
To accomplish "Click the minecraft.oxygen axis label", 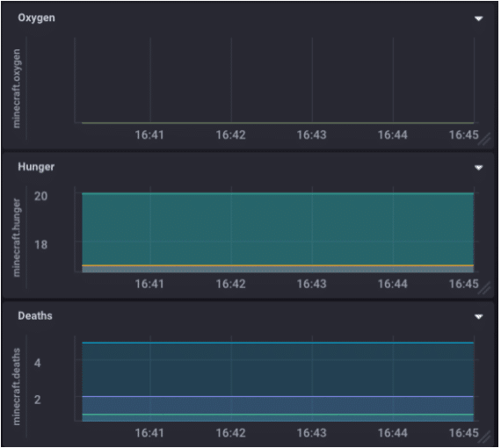I will pyautogui.click(x=17, y=89).
